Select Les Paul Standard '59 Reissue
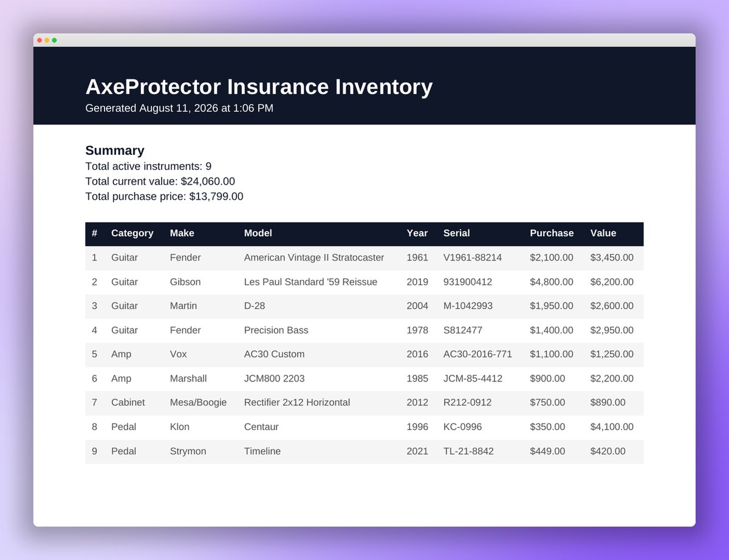 pyautogui.click(x=310, y=282)
